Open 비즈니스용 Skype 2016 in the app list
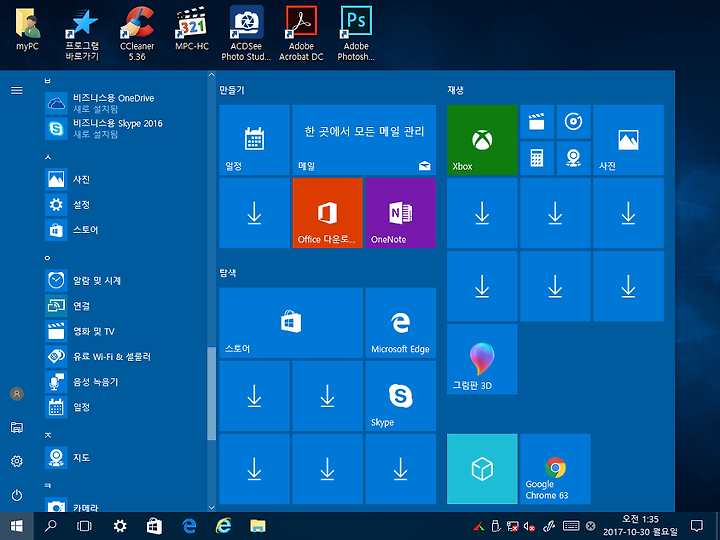 [x=125, y=128]
